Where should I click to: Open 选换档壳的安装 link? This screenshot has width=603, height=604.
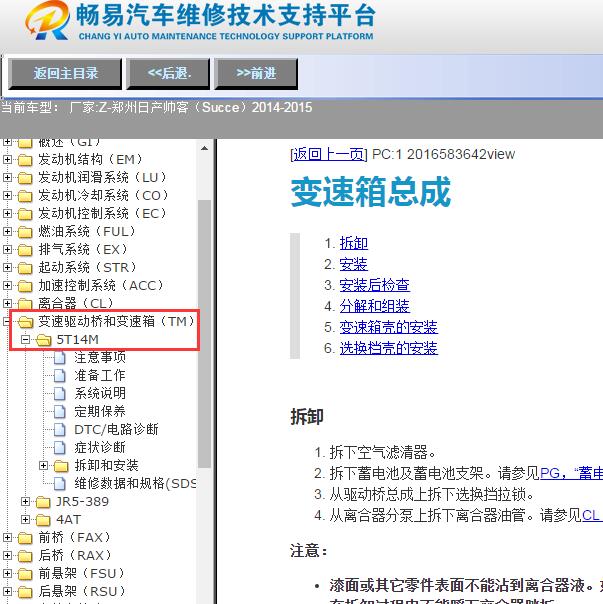tap(388, 348)
